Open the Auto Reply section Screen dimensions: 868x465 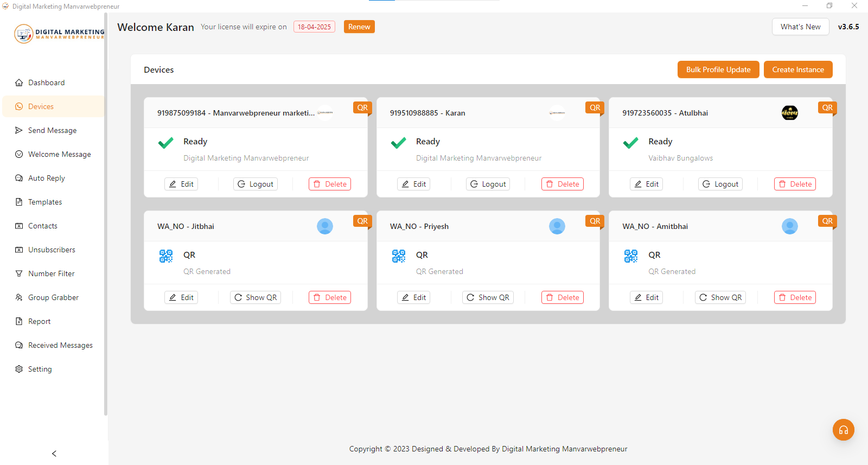coord(46,178)
